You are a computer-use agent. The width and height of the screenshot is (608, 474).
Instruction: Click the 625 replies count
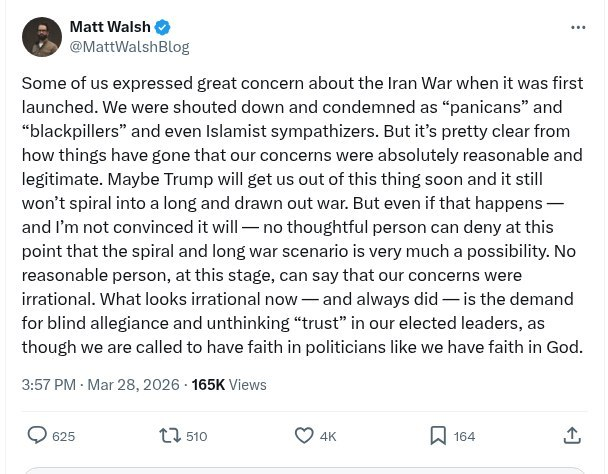63,436
